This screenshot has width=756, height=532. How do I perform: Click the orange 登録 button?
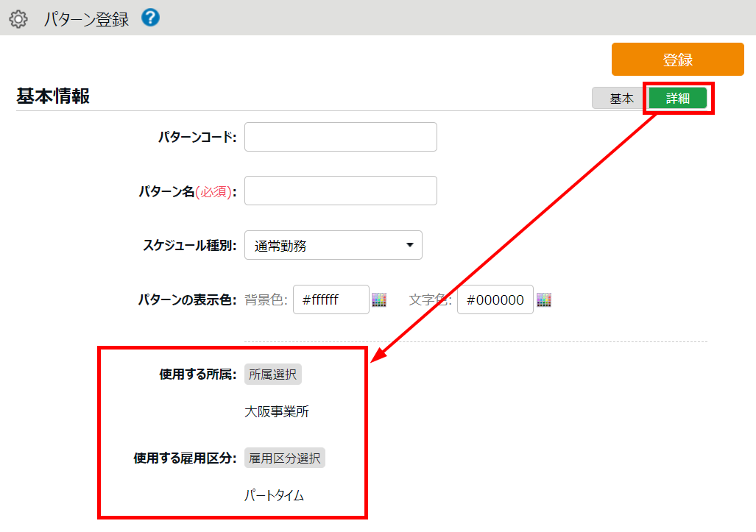(677, 60)
